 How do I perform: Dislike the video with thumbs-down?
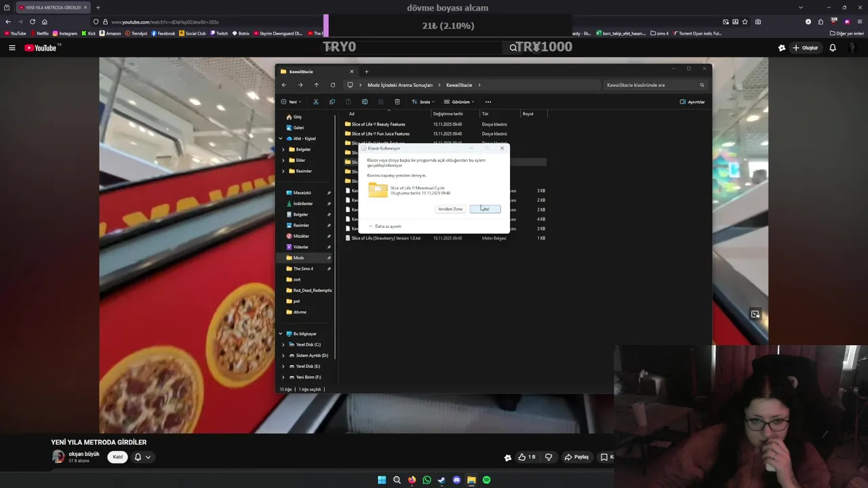(x=549, y=457)
